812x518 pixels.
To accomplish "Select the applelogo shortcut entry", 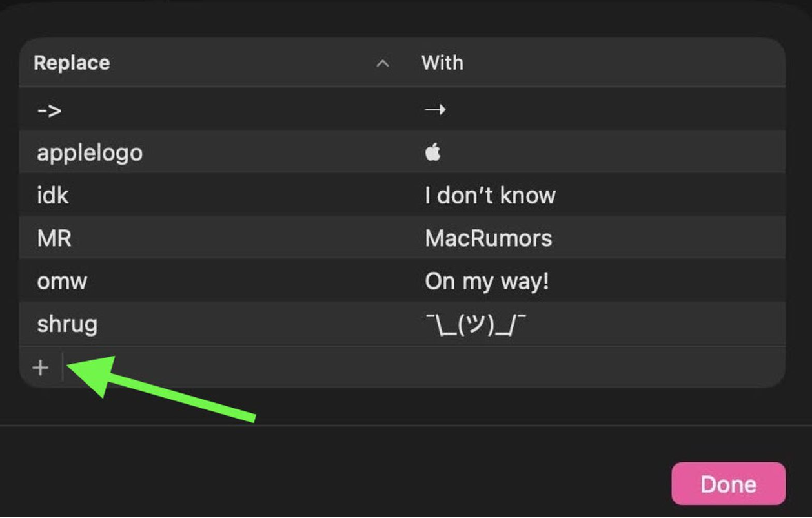I will 90,153.
